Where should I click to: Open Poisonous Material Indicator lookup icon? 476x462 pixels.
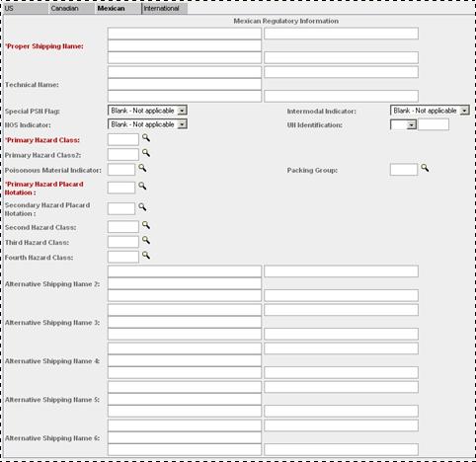pyautogui.click(x=142, y=168)
